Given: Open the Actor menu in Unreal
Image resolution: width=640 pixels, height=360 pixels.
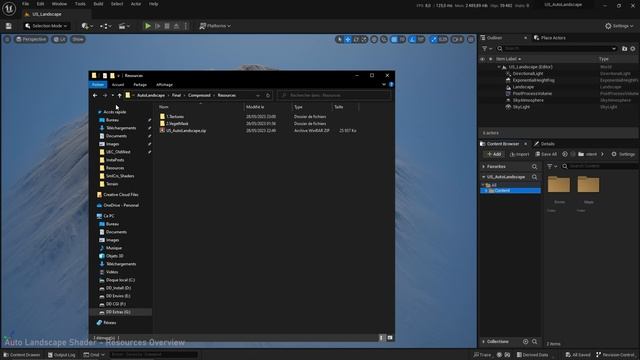Looking at the screenshot, I should [x=136, y=4].
